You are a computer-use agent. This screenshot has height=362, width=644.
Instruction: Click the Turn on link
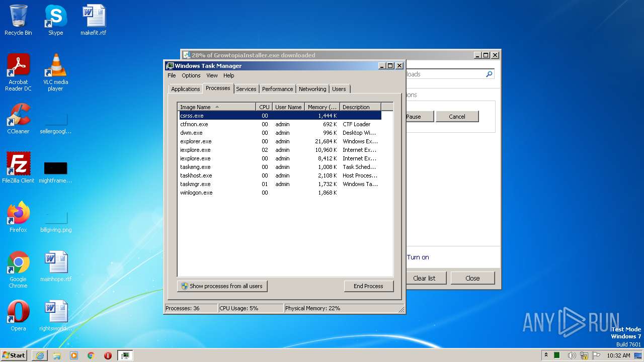pos(418,257)
